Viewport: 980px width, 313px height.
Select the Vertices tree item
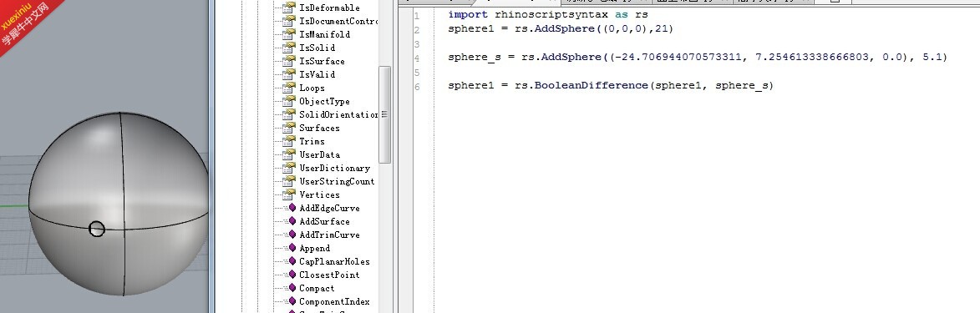[x=319, y=194]
